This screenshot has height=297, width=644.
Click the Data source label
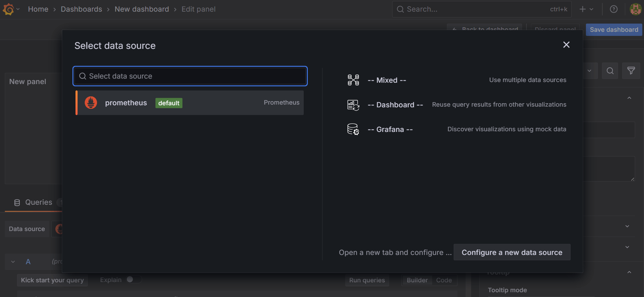click(x=27, y=229)
